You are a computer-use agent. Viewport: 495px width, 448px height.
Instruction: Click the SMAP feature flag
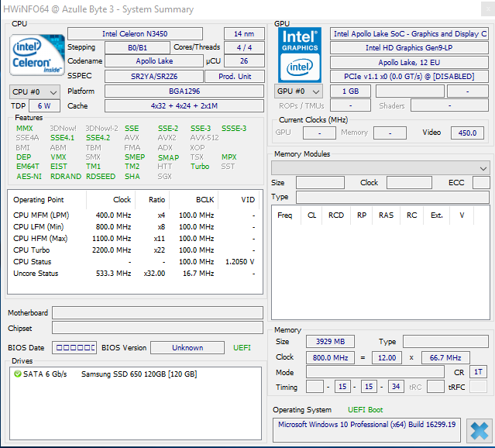coord(169,157)
